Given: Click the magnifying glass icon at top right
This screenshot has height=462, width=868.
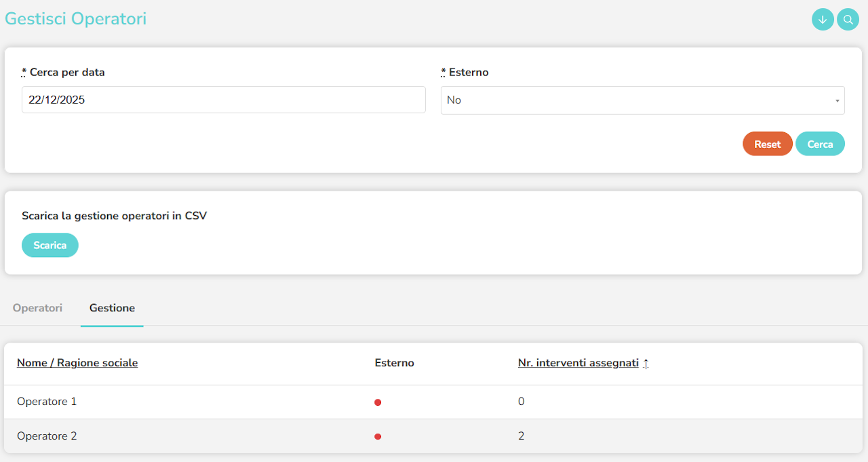Looking at the screenshot, I should (x=848, y=20).
